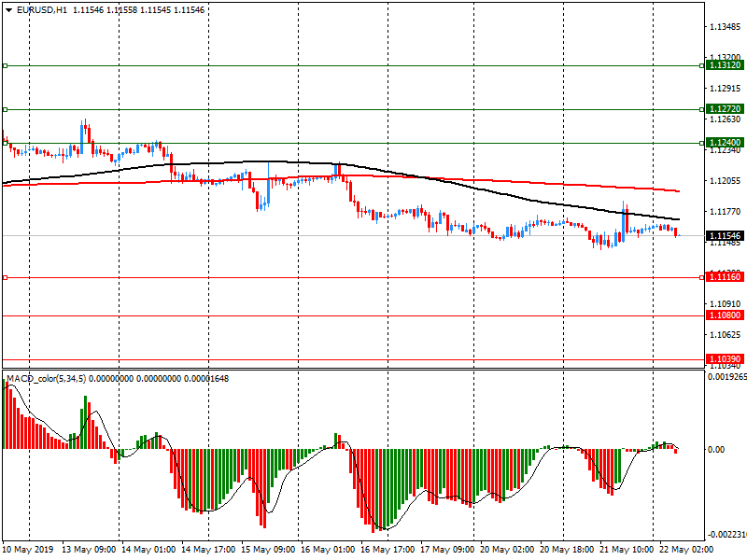Click the left square handle of the 1.12720 line
This screenshot has width=747, height=560.
pos(5,109)
